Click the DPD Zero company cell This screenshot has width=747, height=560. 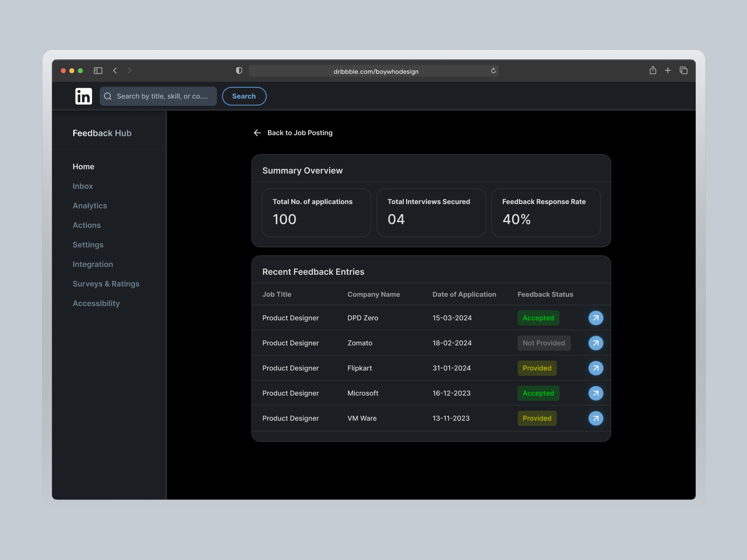pyautogui.click(x=363, y=318)
